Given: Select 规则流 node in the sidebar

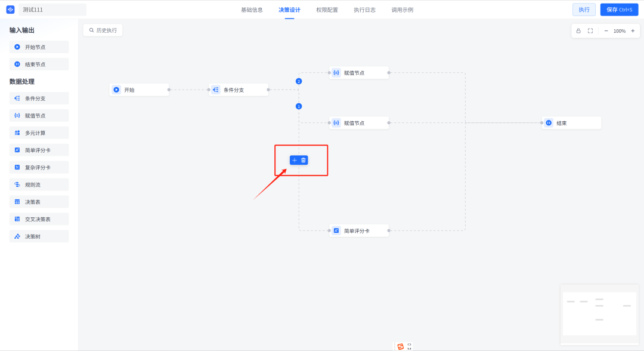Looking at the screenshot, I should click(39, 184).
